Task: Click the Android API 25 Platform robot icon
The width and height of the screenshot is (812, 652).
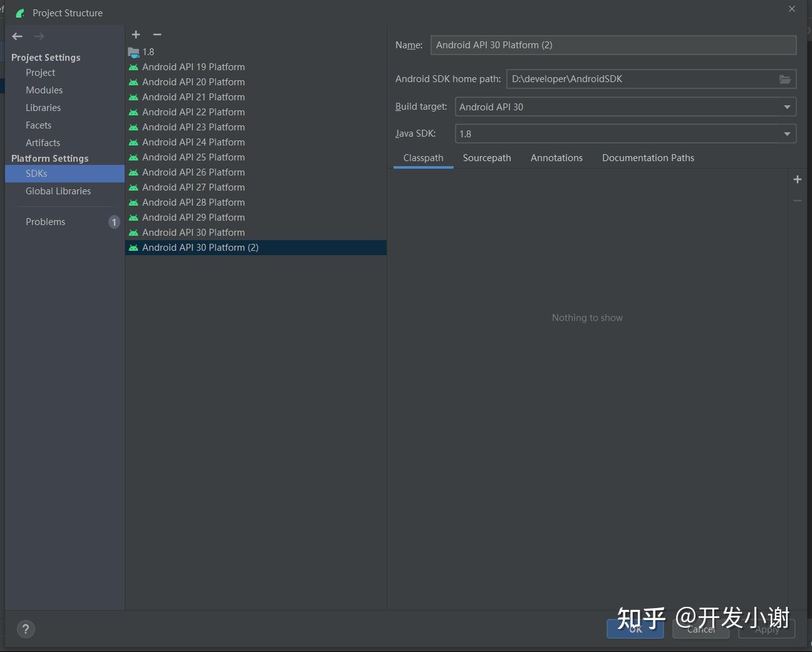Action: pos(133,157)
